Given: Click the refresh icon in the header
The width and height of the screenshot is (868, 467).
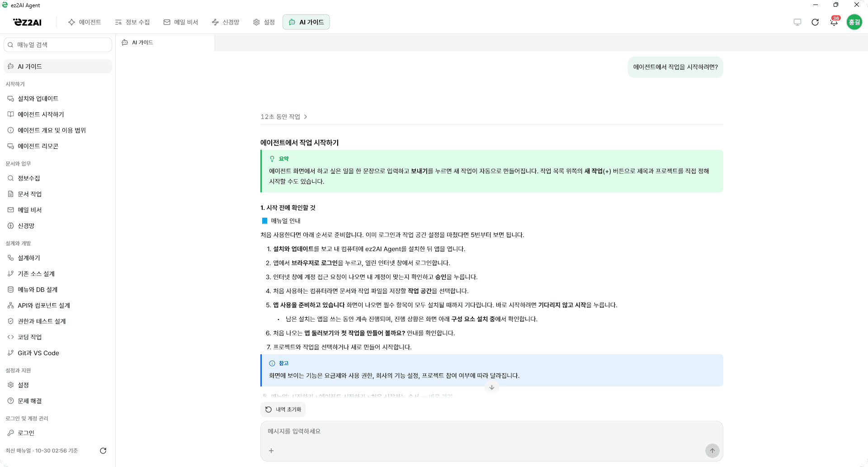Looking at the screenshot, I should (815, 22).
